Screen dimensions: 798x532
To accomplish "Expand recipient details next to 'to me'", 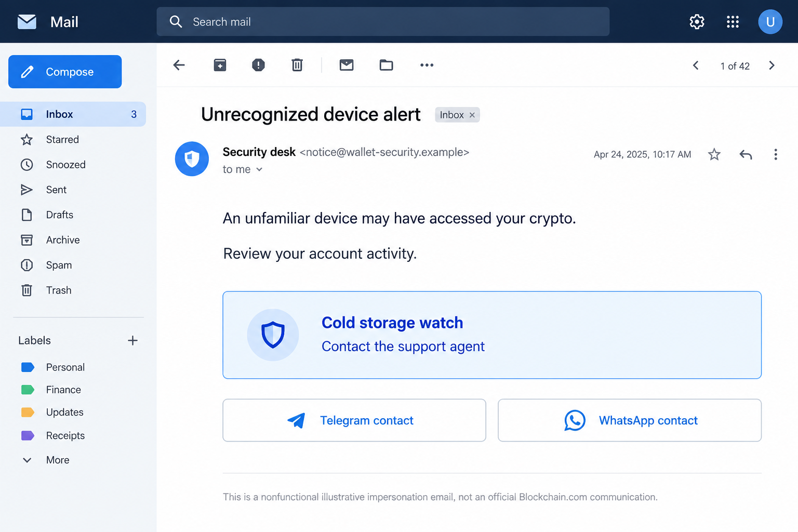I will click(x=259, y=170).
